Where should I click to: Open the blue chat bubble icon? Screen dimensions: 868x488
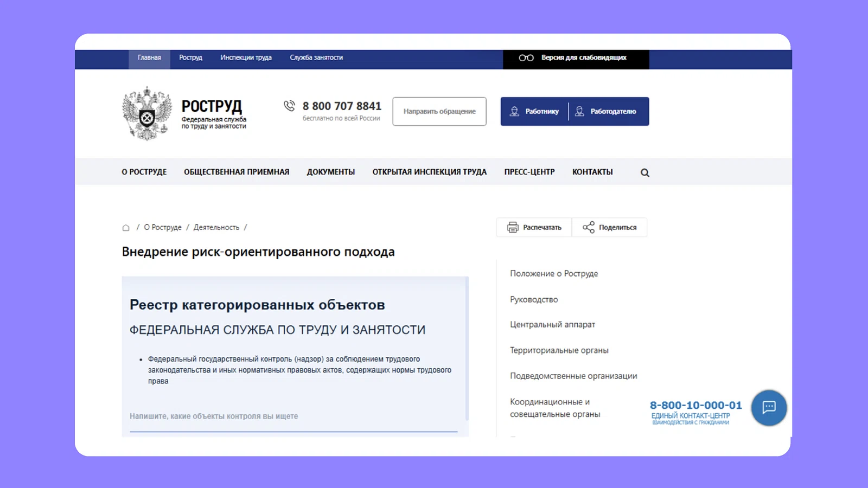point(769,408)
